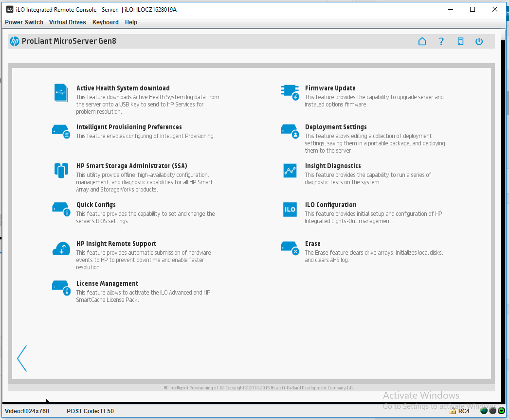
Task: Select the License Management title
Action: tap(108, 283)
